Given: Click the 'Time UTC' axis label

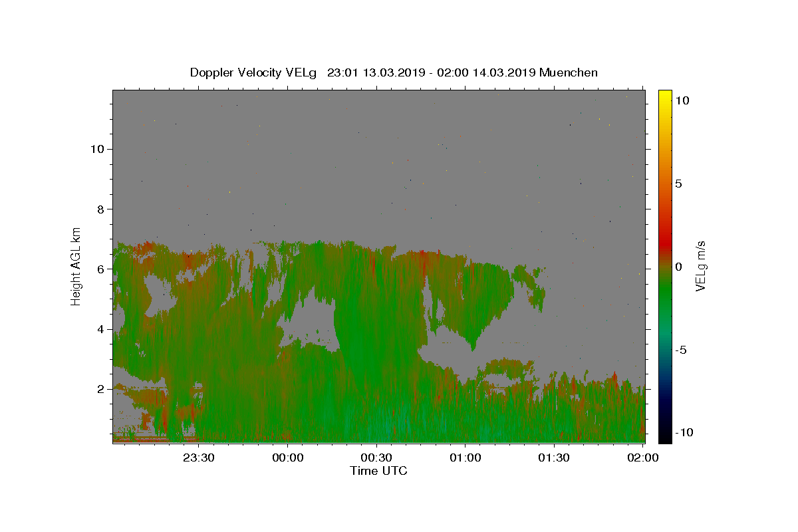Looking at the screenshot, I should [x=378, y=471].
